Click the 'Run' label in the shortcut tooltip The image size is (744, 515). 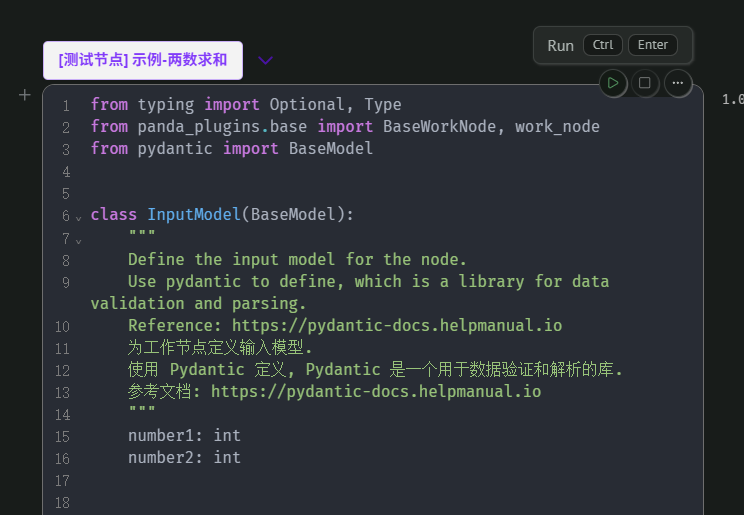click(560, 46)
